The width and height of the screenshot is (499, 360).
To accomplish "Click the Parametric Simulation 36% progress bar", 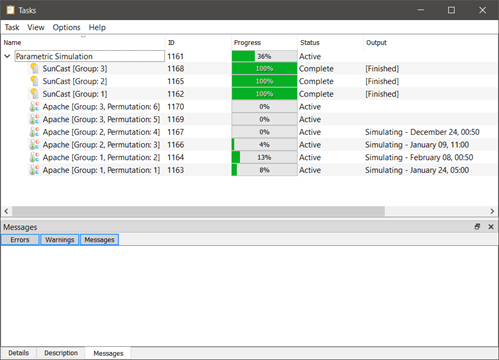I will [x=264, y=56].
